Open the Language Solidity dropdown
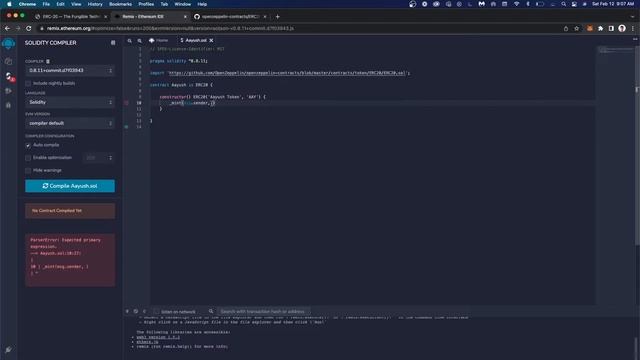640x360 pixels. (70, 102)
